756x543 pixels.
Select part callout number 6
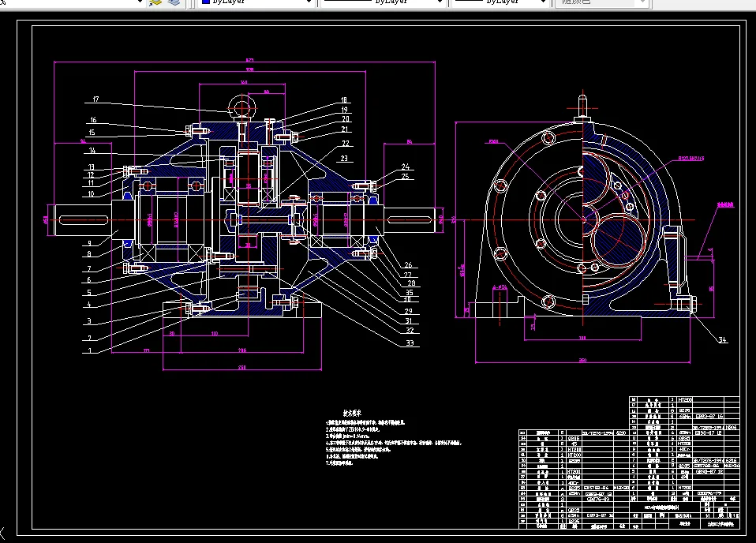[89, 279]
